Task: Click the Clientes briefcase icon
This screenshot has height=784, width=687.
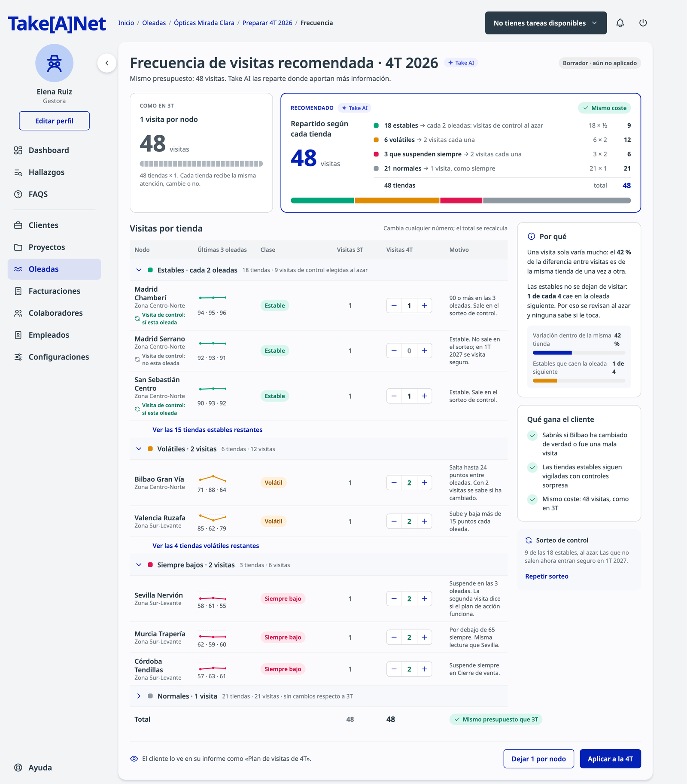Action: pos(18,225)
